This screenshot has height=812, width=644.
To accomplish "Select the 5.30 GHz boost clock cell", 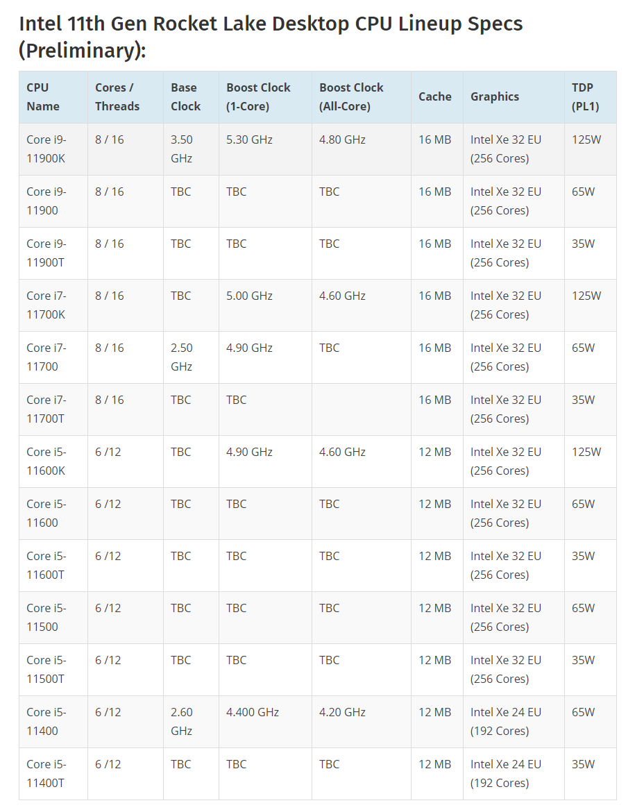I will pos(265,149).
